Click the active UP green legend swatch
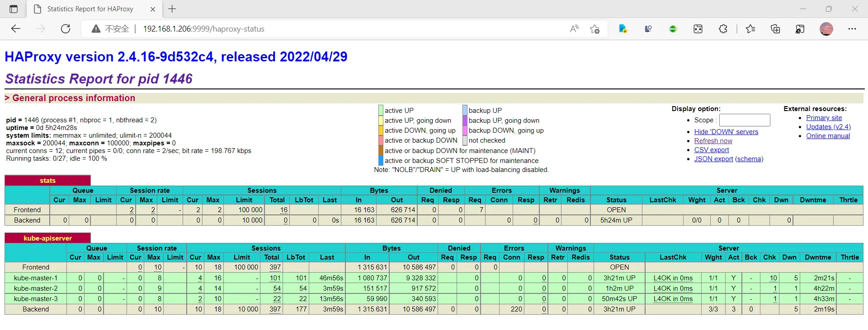Image resolution: width=868 pixels, height=330 pixels. [x=381, y=110]
